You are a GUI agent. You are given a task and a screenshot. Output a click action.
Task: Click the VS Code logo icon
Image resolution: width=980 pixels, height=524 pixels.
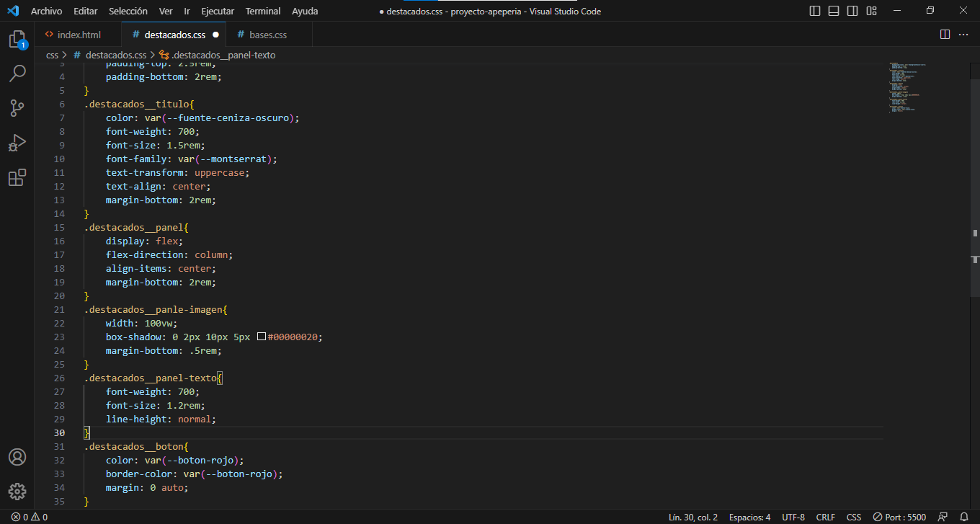coord(12,11)
